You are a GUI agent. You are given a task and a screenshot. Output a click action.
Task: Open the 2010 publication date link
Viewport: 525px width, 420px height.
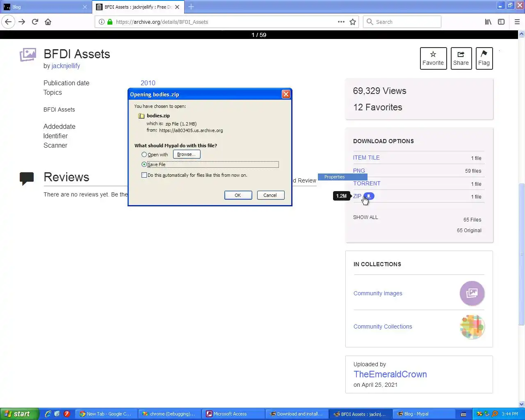click(148, 83)
